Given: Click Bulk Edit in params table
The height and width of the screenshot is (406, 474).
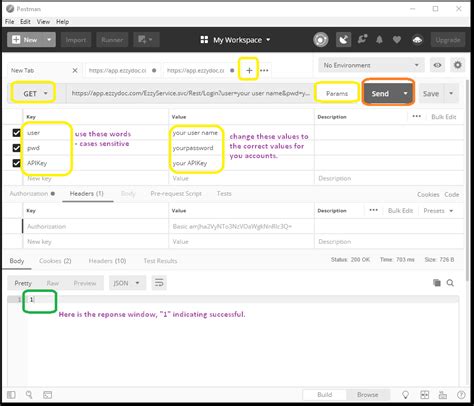Looking at the screenshot, I should 444,117.
